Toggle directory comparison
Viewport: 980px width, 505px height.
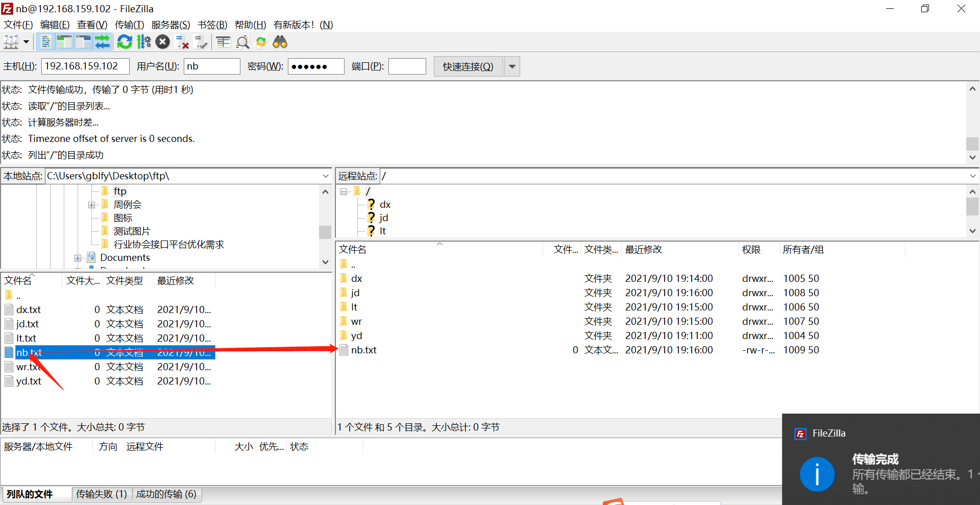point(242,42)
